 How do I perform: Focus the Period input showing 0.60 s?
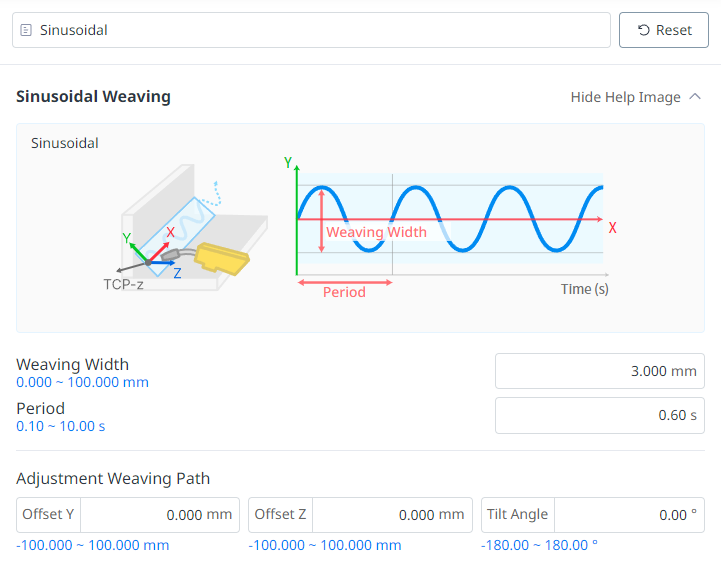(x=599, y=415)
